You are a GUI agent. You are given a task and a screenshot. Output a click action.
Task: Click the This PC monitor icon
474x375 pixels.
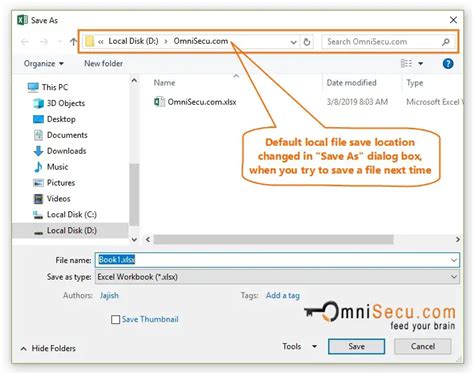click(x=33, y=87)
